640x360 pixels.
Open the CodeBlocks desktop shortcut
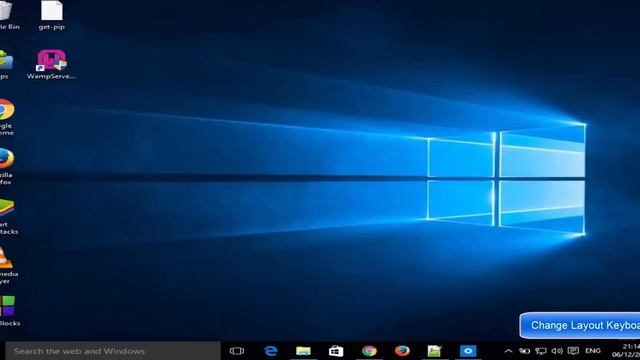point(9,311)
